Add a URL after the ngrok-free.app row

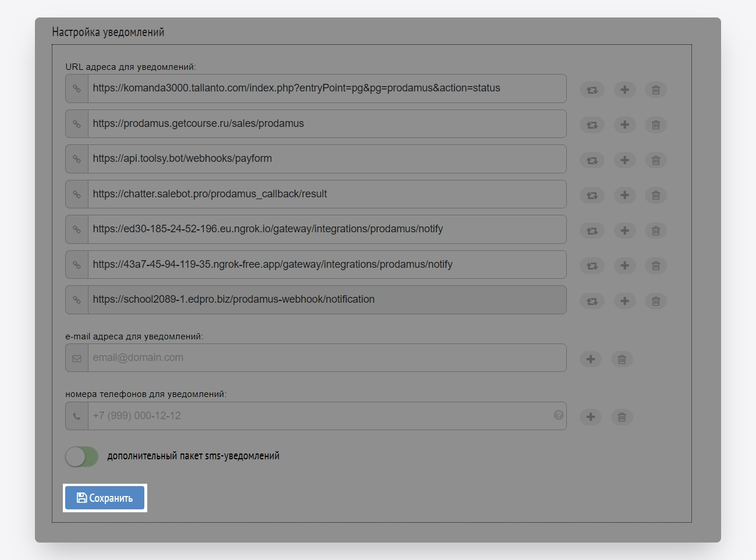tap(624, 265)
